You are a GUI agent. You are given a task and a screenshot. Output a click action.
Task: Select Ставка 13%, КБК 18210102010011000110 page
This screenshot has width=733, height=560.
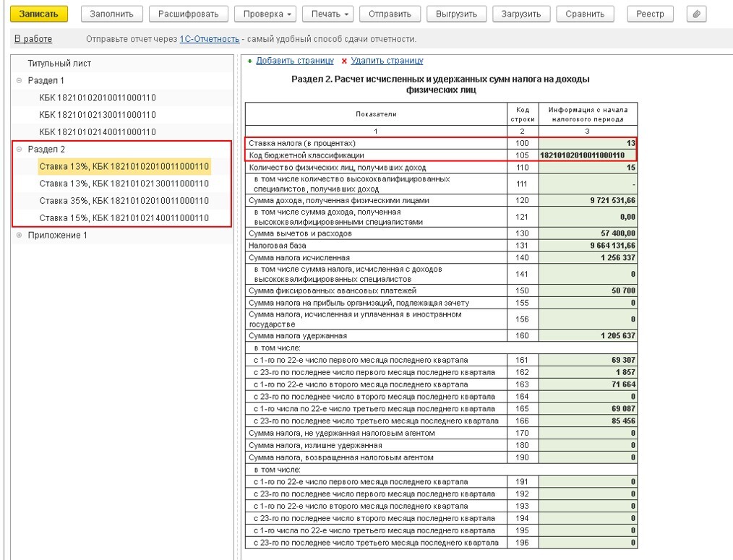point(124,166)
